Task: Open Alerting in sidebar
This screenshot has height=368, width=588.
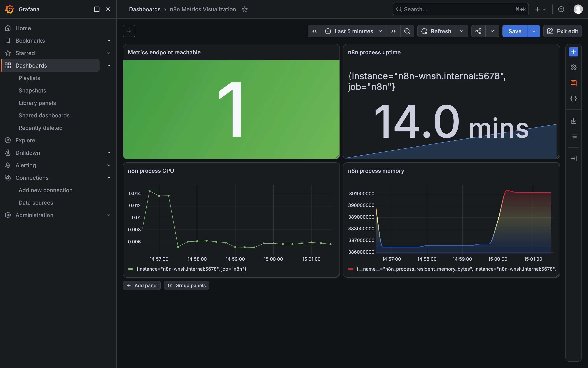Action: point(25,165)
